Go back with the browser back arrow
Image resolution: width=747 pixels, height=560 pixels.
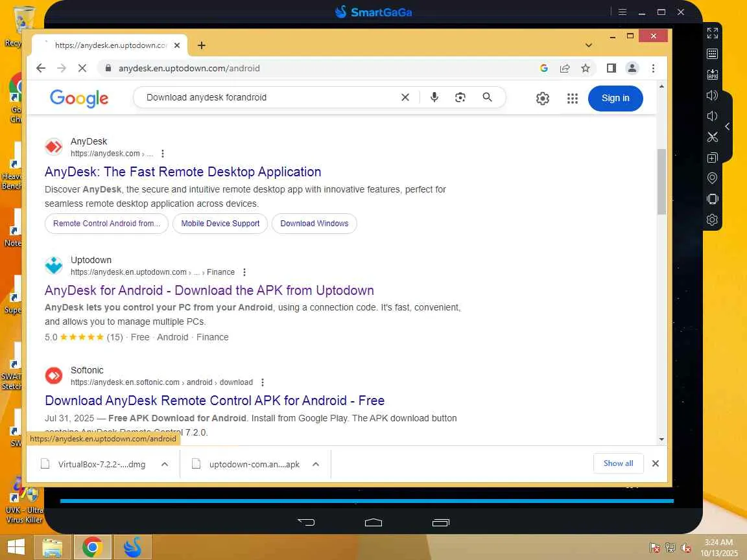point(41,68)
